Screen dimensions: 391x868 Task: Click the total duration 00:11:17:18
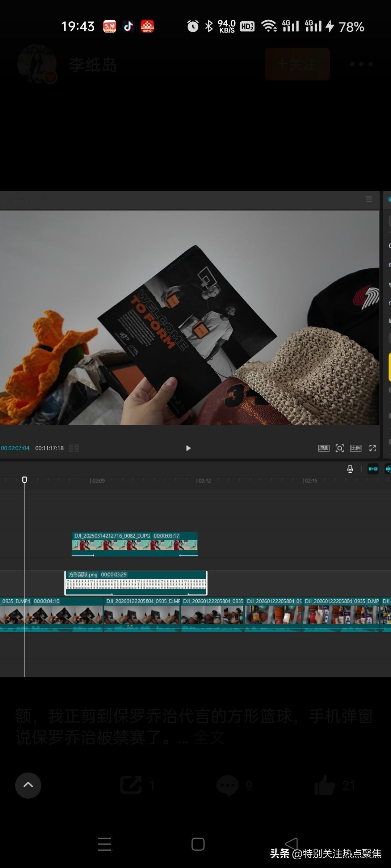(x=49, y=448)
